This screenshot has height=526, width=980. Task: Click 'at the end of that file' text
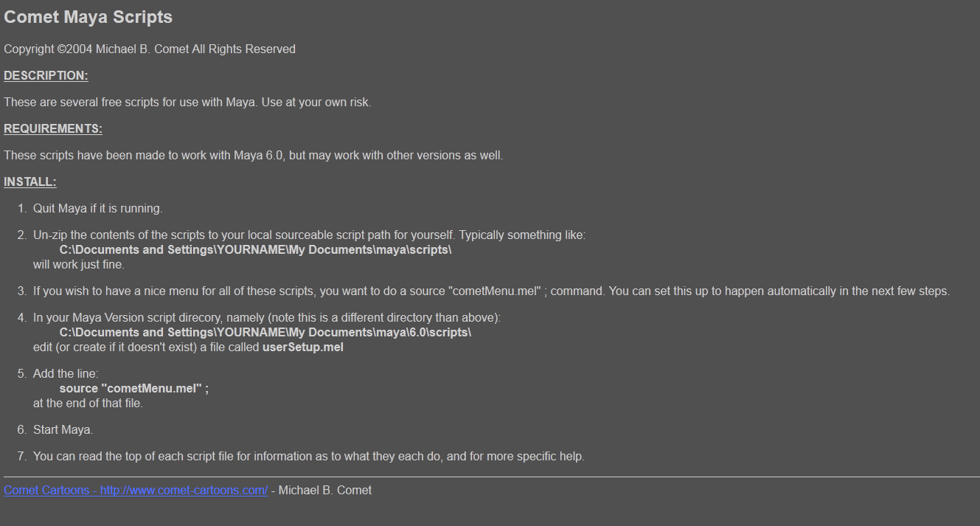point(88,404)
